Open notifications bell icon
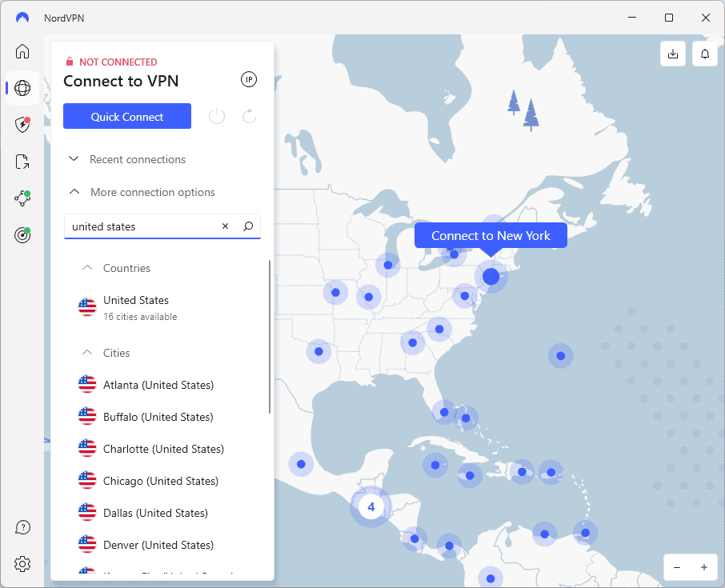 point(705,54)
